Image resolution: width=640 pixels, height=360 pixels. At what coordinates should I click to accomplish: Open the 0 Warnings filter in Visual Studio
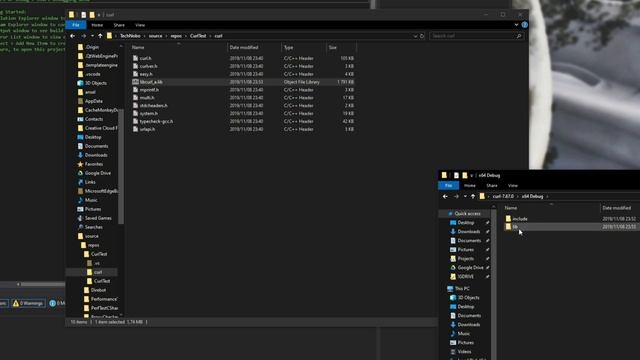coord(28,303)
